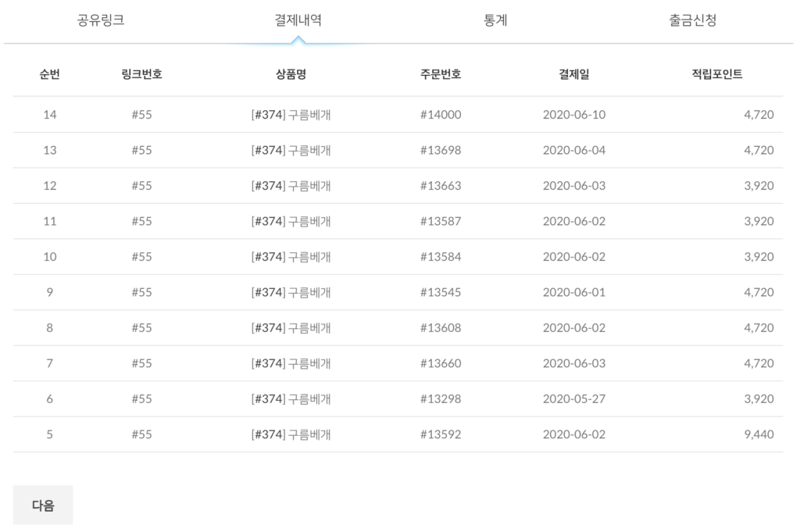Click the 상품명 column header
Screen dimensions: 800x532
tap(291, 74)
